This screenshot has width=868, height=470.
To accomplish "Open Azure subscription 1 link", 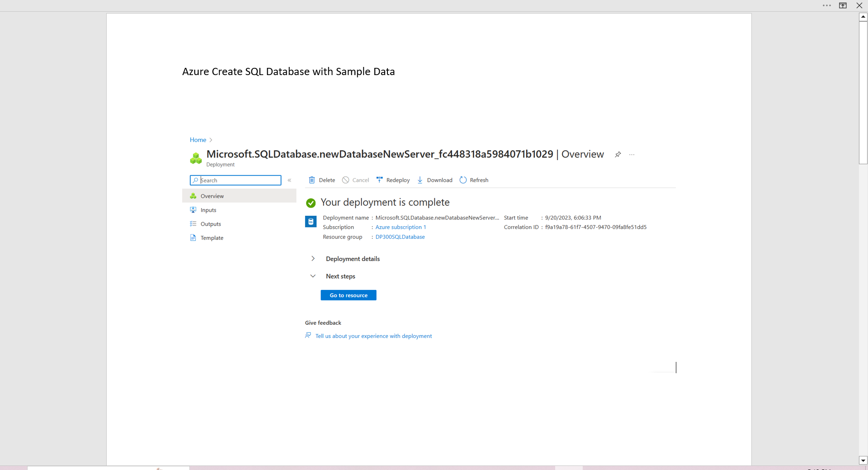I will [x=401, y=227].
